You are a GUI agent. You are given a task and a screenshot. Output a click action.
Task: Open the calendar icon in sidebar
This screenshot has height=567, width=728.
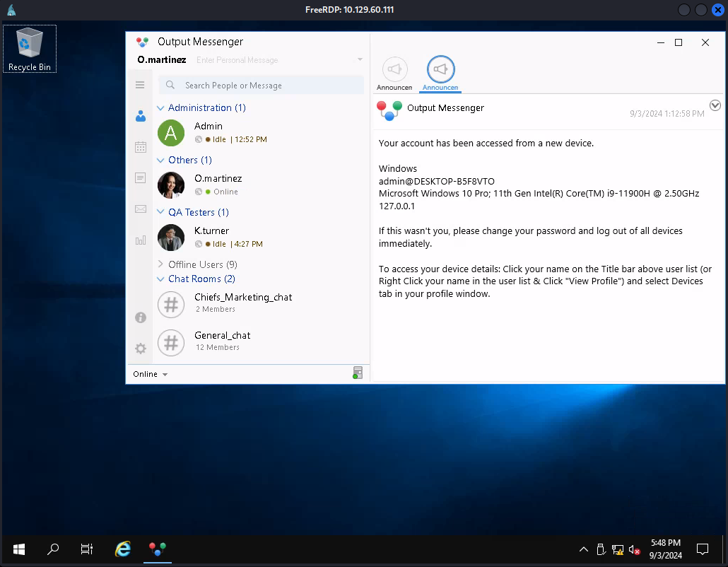pos(140,147)
